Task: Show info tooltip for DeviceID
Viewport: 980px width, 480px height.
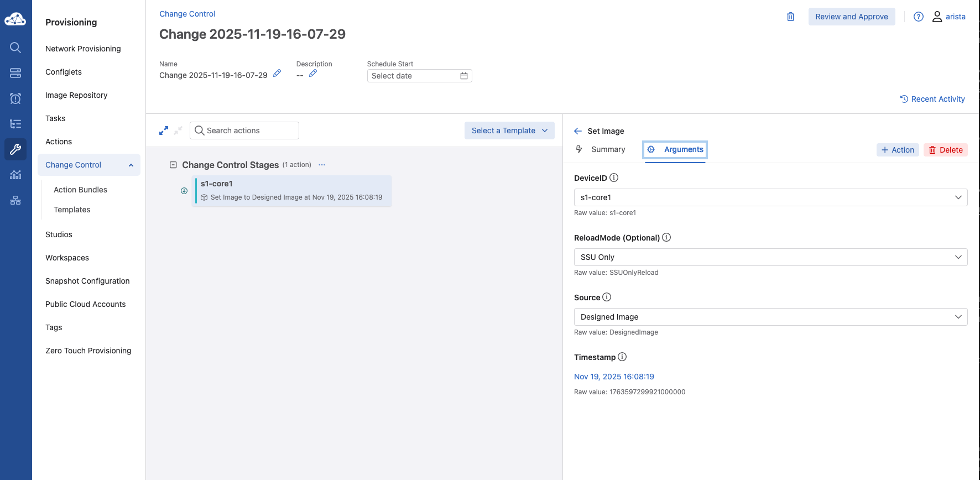Action: 614,178
